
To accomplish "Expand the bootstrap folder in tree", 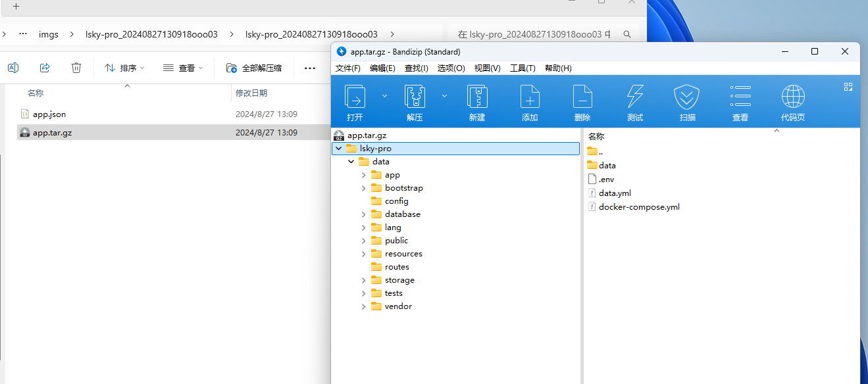I will [364, 188].
